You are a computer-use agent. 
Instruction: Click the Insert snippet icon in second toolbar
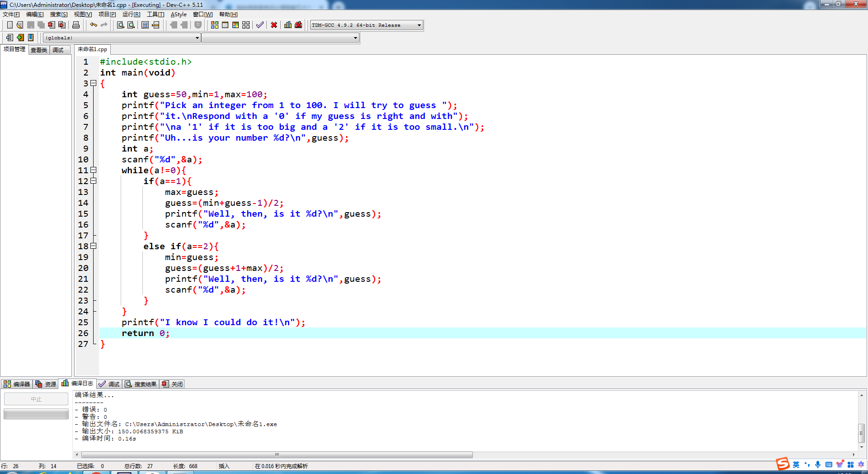(x=9, y=38)
